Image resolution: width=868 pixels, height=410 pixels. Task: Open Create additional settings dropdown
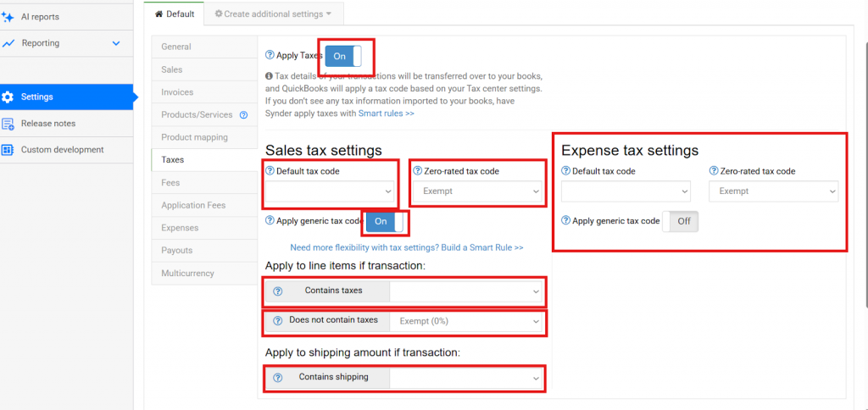click(x=273, y=14)
